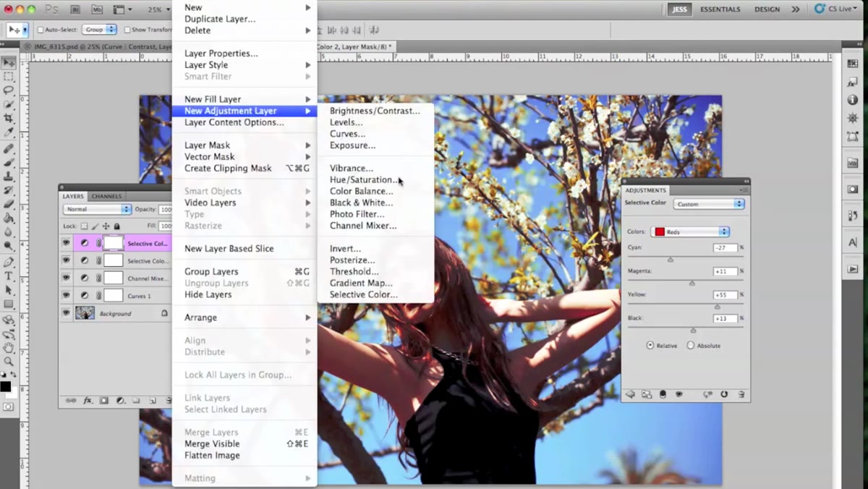Select the Move tool in the toolbox
This screenshot has height=489, width=868.
(9, 63)
